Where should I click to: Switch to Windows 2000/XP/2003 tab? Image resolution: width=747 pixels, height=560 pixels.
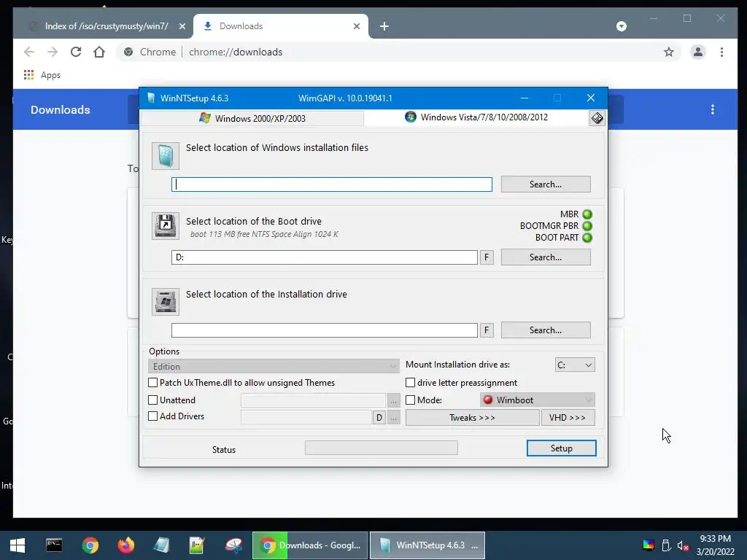(x=252, y=118)
